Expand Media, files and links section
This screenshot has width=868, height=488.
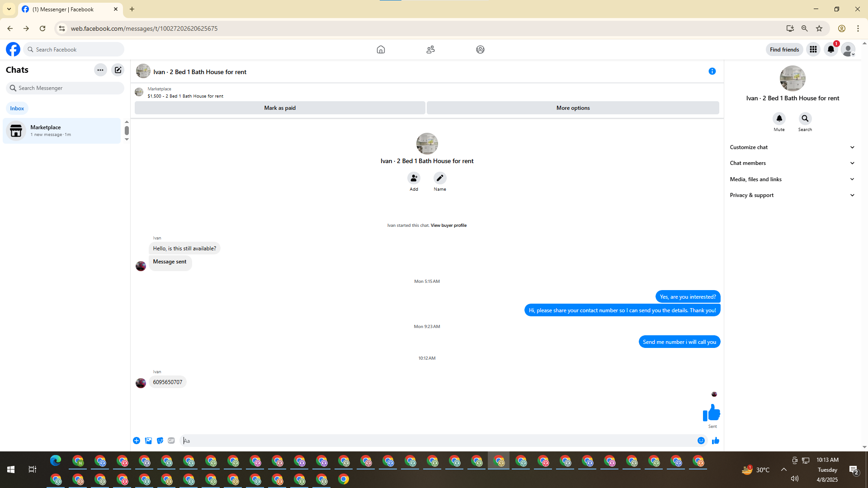point(792,179)
